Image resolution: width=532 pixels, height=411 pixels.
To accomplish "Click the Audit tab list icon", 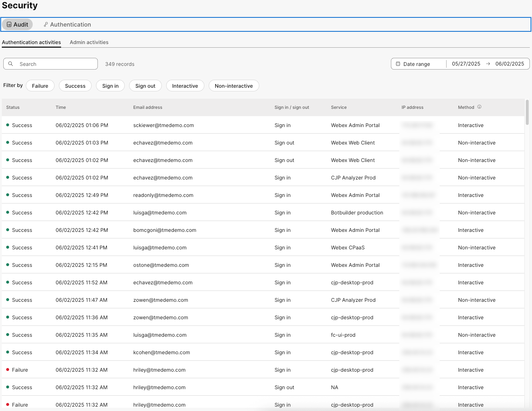I will pyautogui.click(x=9, y=24).
